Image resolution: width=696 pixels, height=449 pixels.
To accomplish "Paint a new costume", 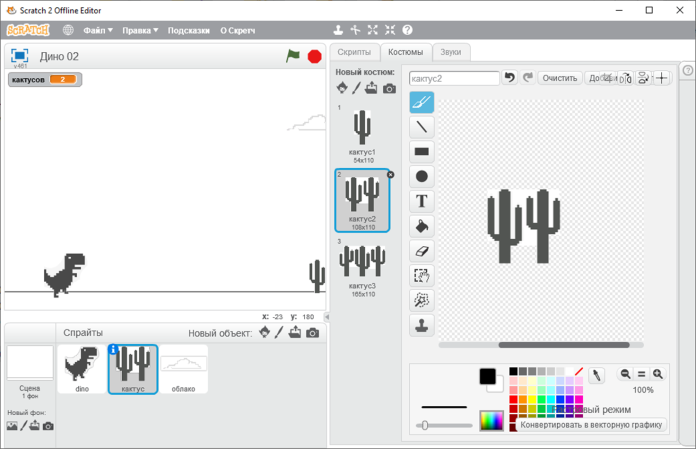I will 356,88.
